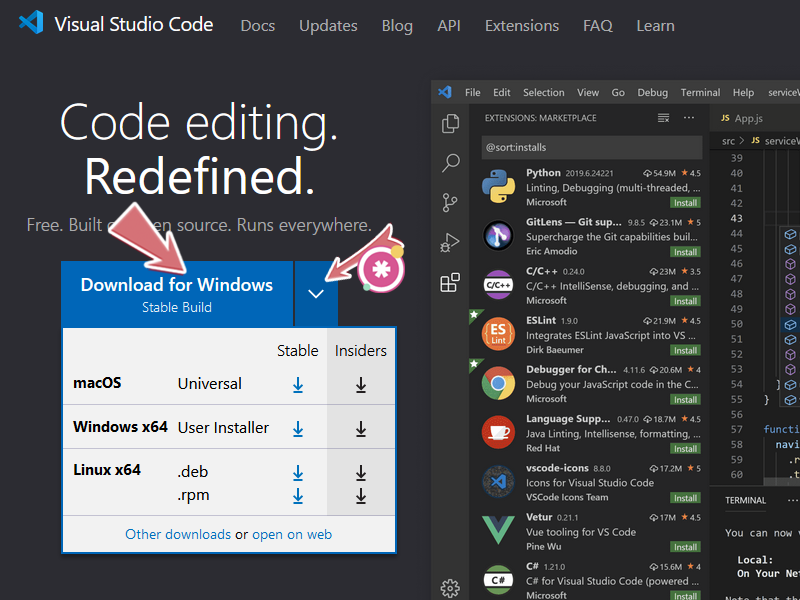Open the API navigation link
Viewport: 800px width, 600px height.
click(x=448, y=26)
